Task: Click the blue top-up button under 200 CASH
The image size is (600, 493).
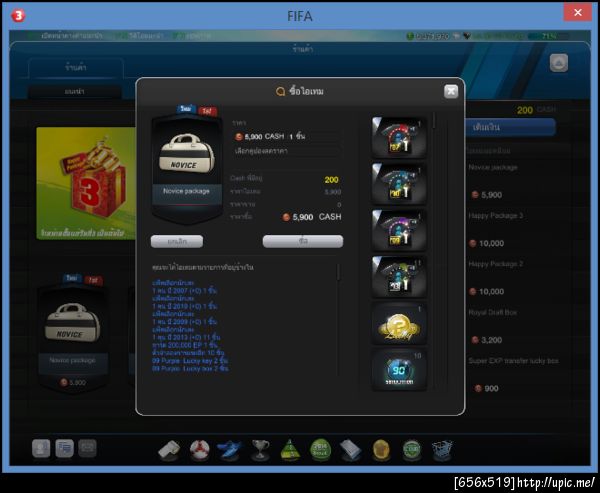Action: 510,127
